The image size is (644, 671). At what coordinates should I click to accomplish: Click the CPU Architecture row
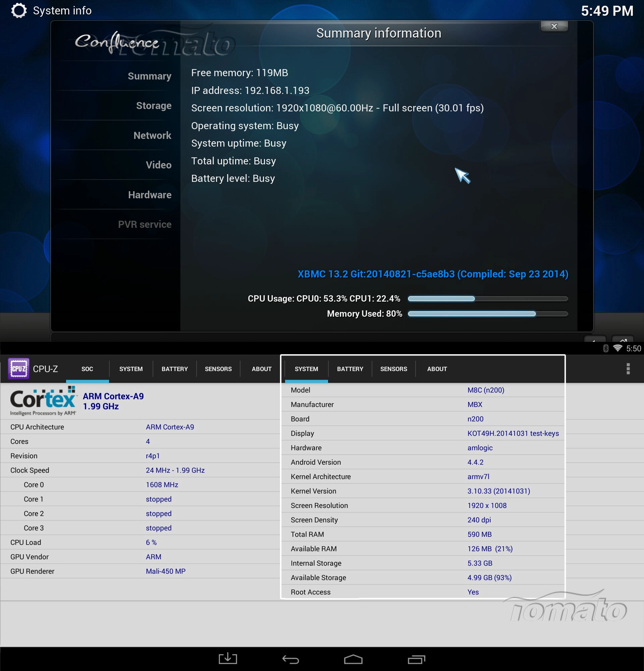[140, 427]
